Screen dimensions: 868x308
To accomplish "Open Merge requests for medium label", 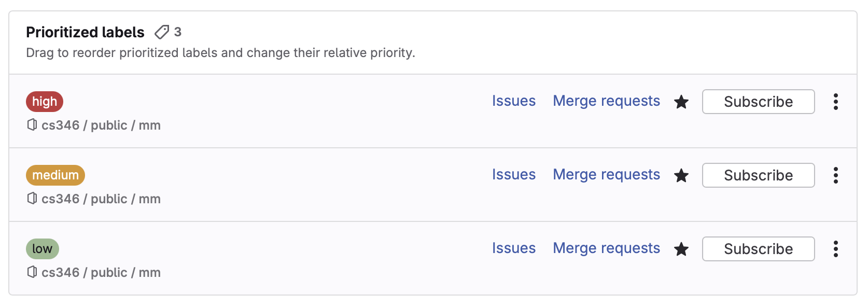I will 606,174.
